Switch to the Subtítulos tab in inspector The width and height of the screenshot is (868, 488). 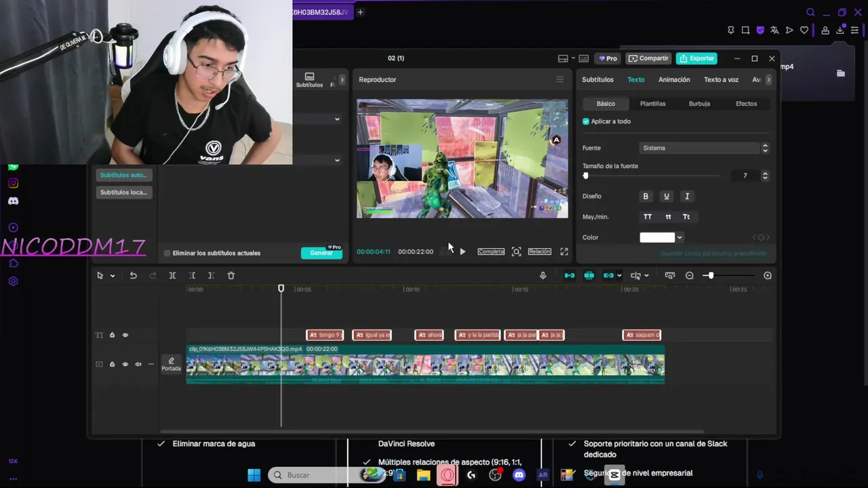tap(597, 79)
